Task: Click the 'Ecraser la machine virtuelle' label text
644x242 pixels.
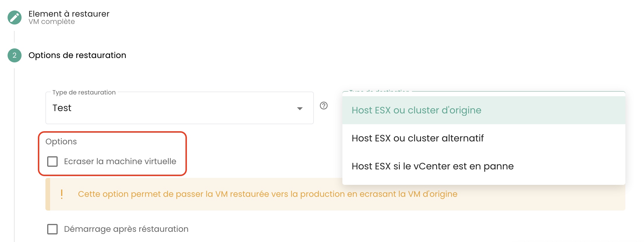Action: coord(120,162)
